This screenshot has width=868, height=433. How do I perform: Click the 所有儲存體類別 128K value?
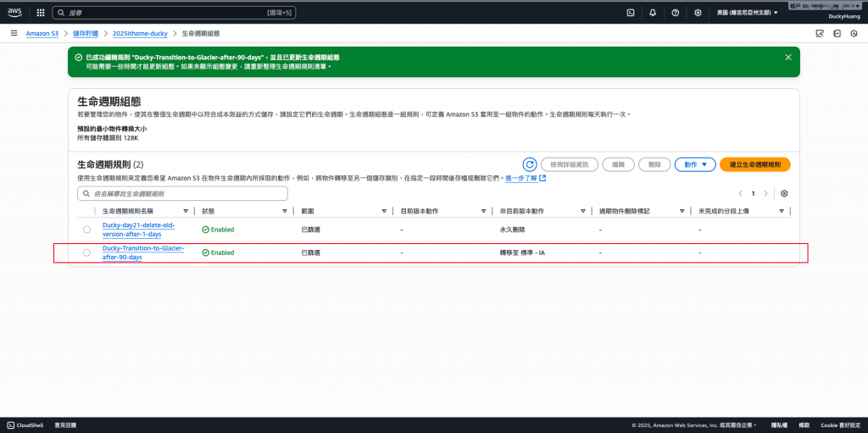click(x=108, y=136)
